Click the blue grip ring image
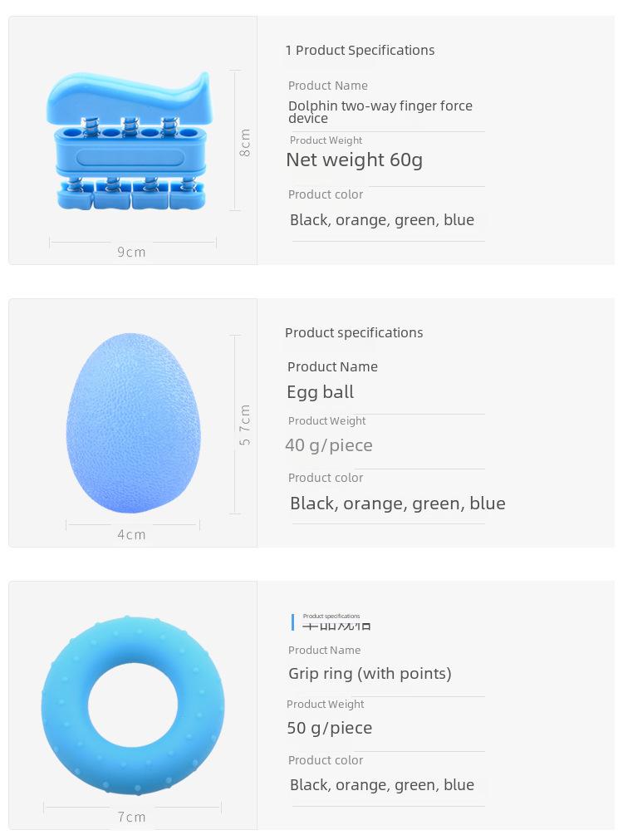623x840 pixels. 133,705
